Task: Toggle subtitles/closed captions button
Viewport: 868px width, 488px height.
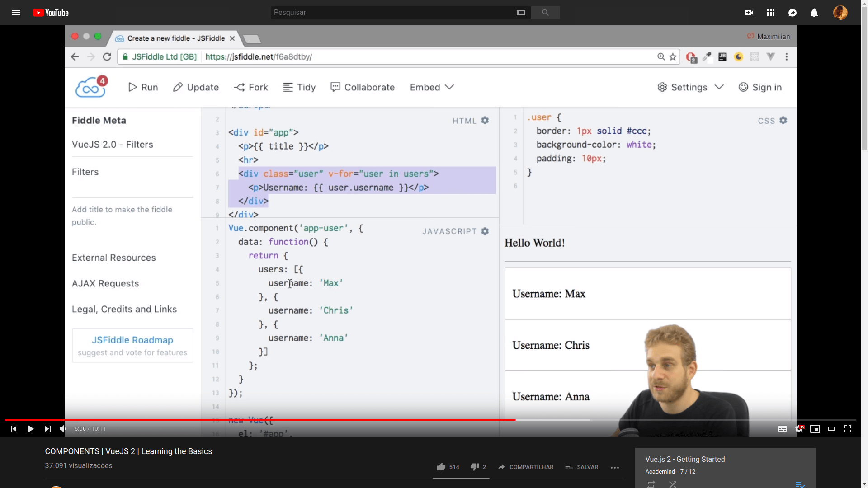Action: click(783, 429)
